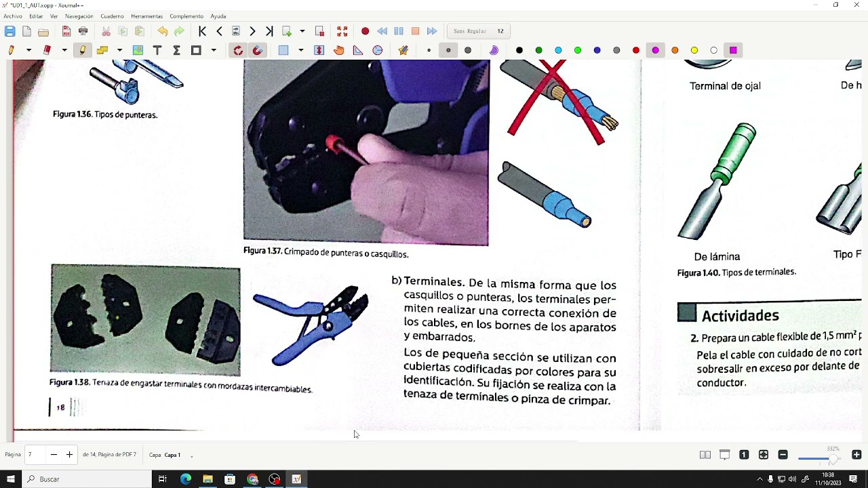Select the Insert Image tool
The width and height of the screenshot is (868, 488).
pos(138,50)
